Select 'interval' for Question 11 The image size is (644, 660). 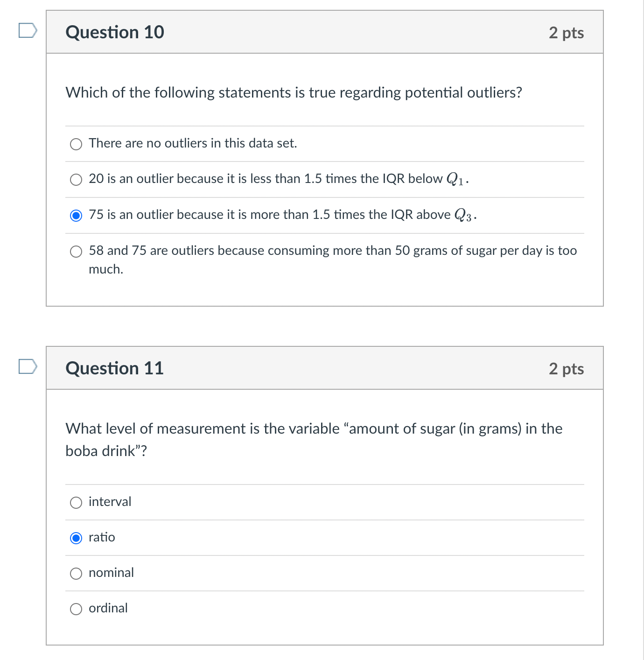pos(76,502)
